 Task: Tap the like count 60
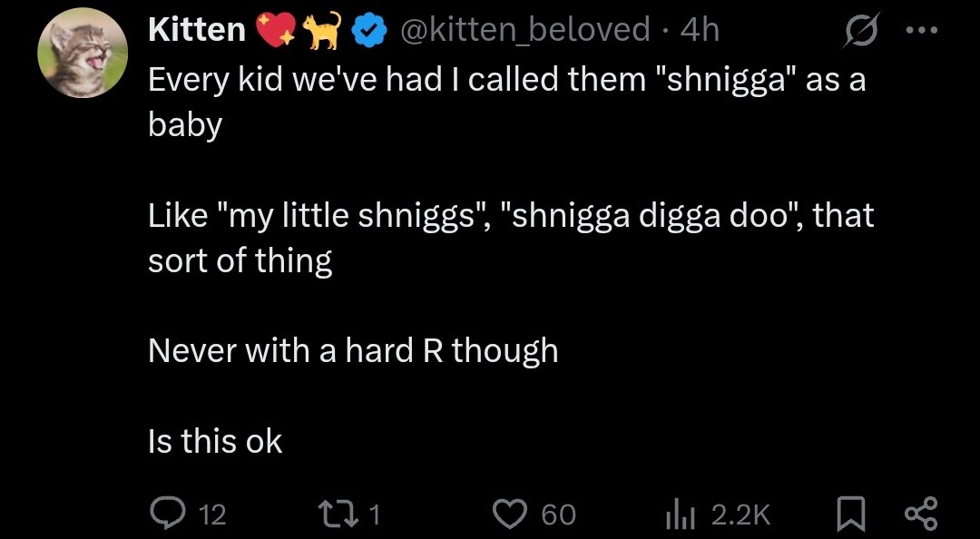(x=558, y=515)
